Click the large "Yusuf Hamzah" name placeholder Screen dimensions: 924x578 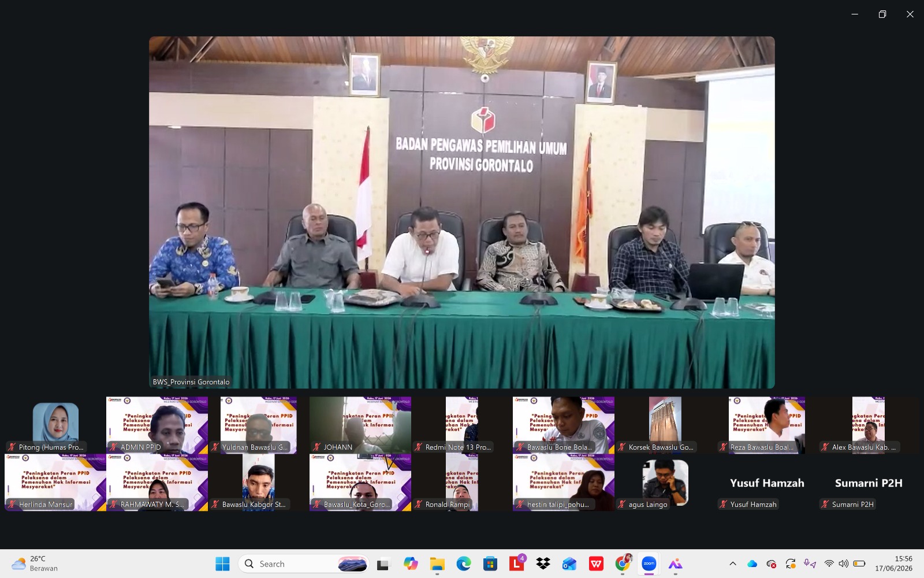tap(767, 483)
